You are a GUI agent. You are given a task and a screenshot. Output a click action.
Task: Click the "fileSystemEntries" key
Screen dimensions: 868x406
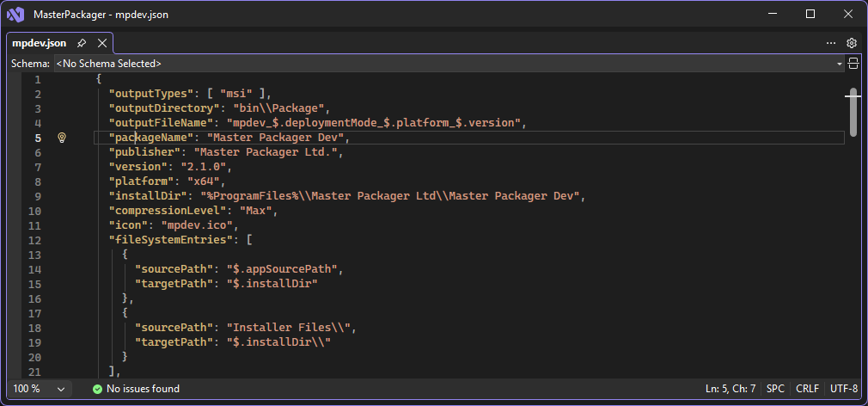tap(171, 240)
